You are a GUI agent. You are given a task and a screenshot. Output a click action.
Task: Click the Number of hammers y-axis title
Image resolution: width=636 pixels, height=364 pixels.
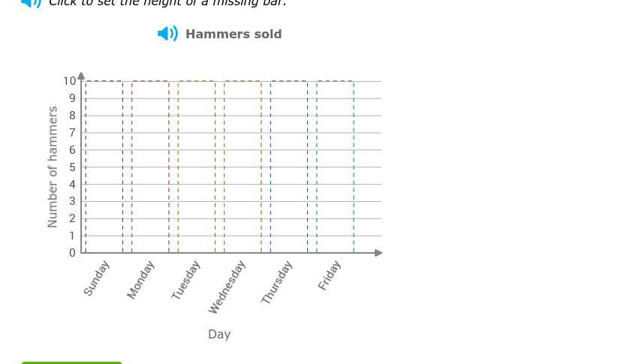53,167
